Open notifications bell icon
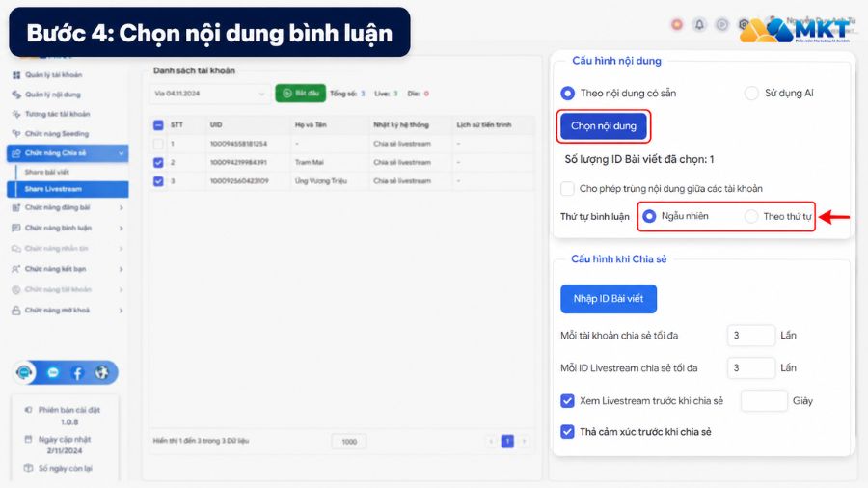The image size is (868, 488). [x=699, y=24]
